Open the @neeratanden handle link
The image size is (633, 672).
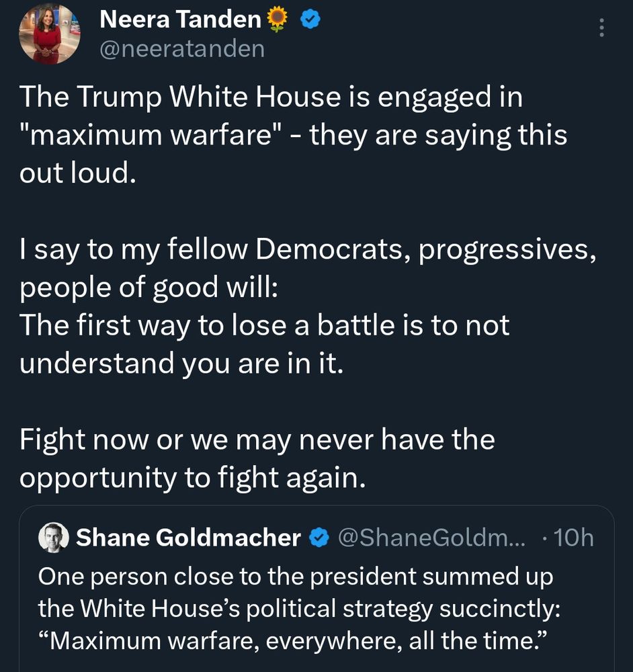click(x=182, y=49)
